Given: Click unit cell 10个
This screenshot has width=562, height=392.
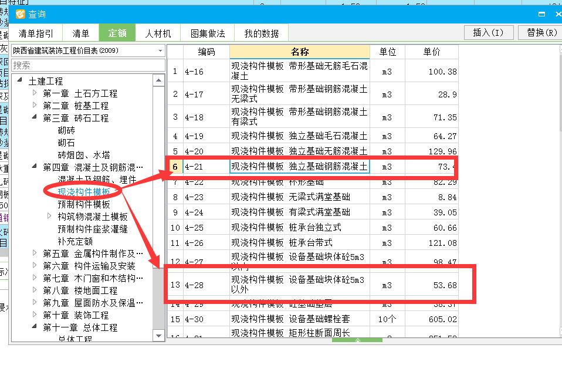Looking at the screenshot, I should (x=387, y=319).
